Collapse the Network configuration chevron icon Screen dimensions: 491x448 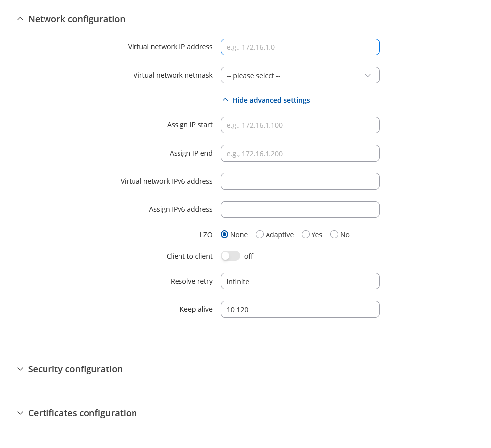tap(20, 19)
